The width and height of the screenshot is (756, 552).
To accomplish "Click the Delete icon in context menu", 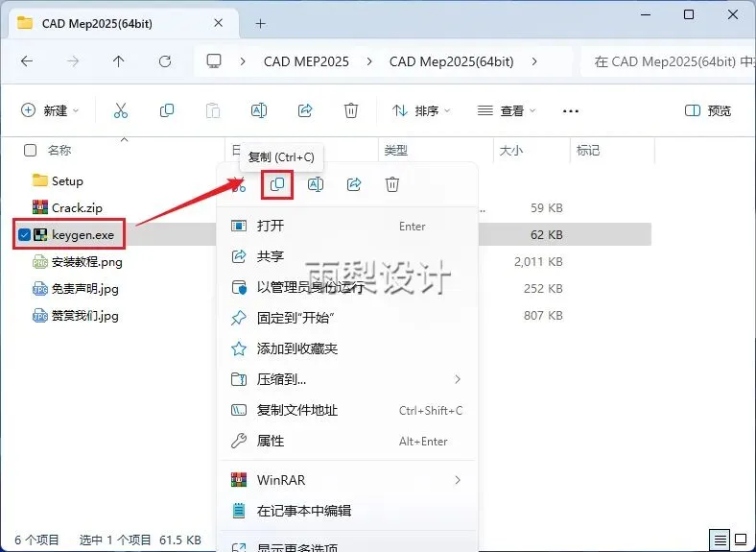I will coord(392,184).
